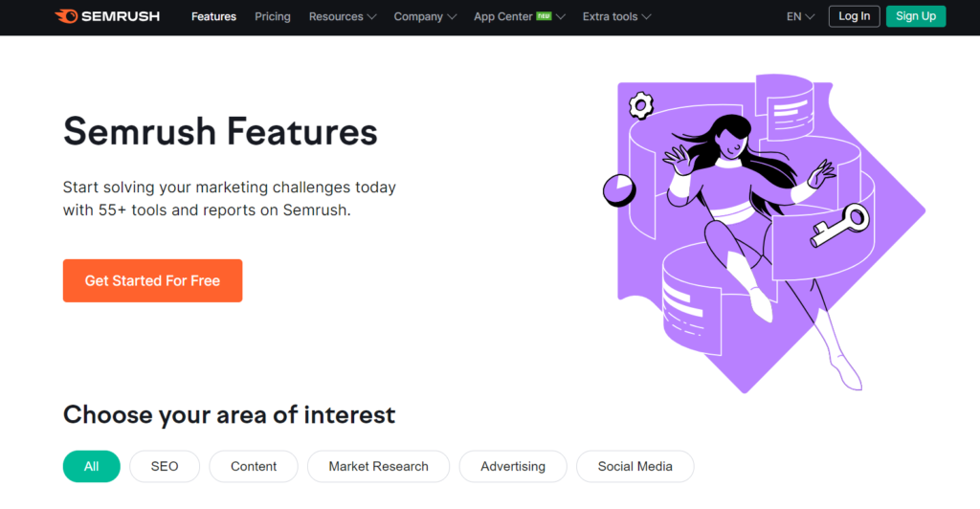Click the Semrush flame logo icon
This screenshot has height=509, width=980.
click(69, 16)
